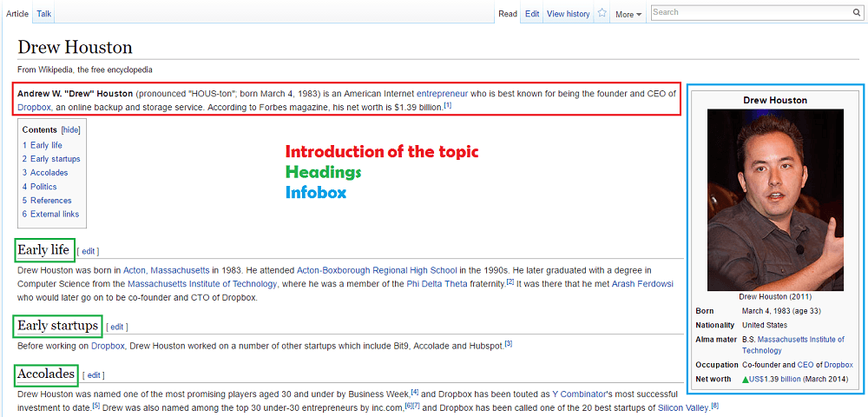Open the View history tab
The image size is (868, 417).
tap(568, 14)
